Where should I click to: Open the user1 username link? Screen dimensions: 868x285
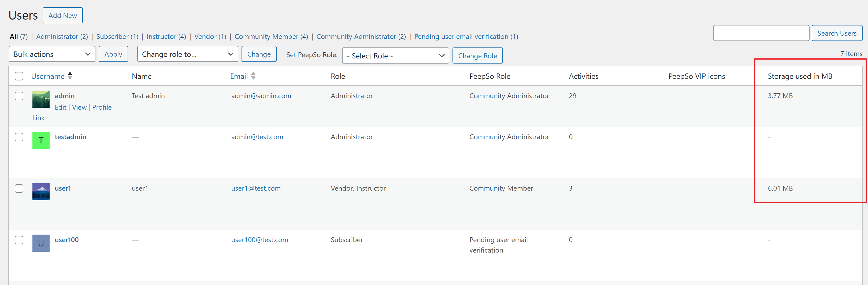pos(63,188)
